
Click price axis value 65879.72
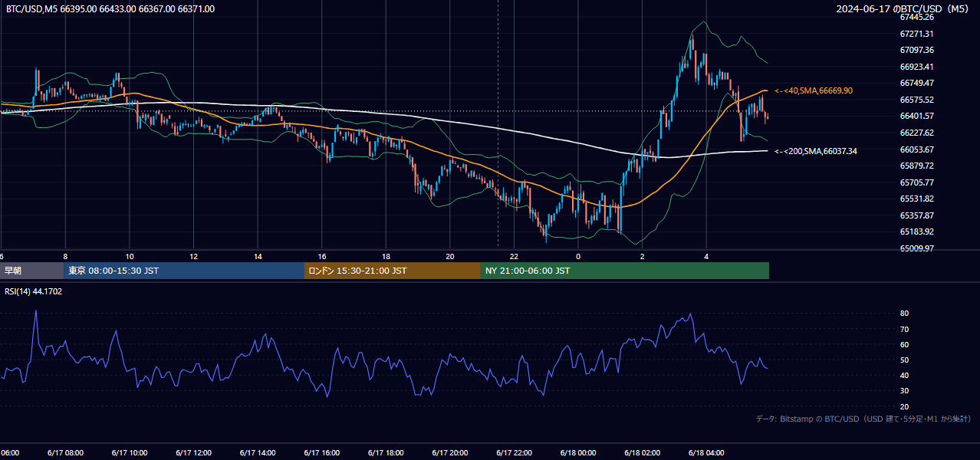tap(917, 166)
